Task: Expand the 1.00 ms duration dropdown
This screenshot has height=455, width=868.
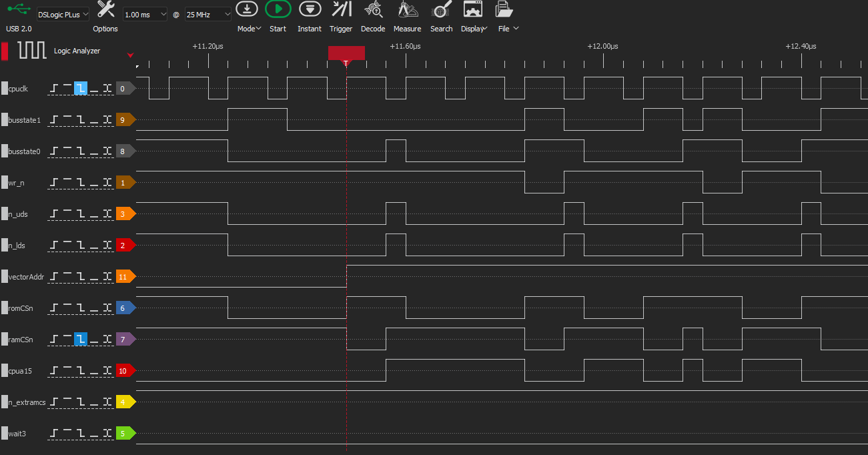Action: pyautogui.click(x=145, y=14)
